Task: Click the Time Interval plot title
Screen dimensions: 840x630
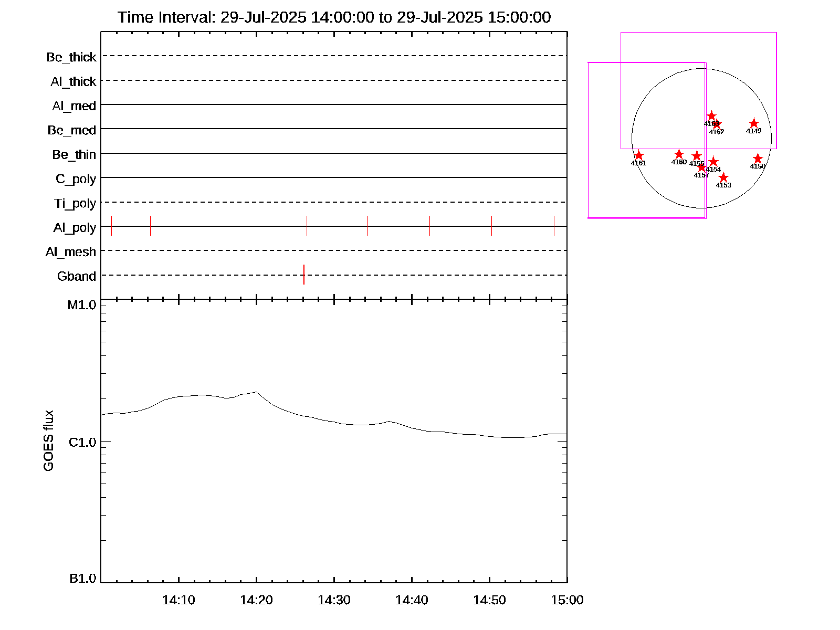Action: [334, 17]
